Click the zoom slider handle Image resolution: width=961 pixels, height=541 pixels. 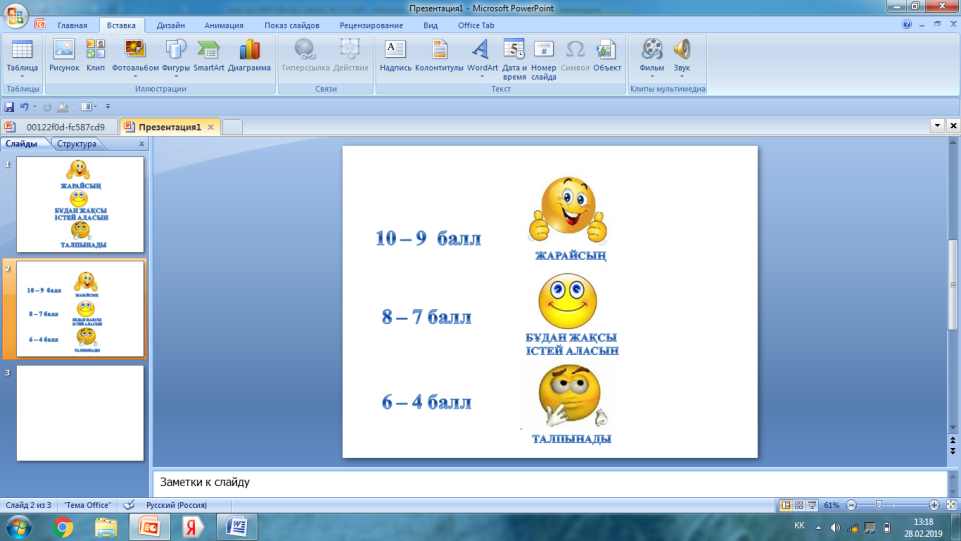pos(878,505)
